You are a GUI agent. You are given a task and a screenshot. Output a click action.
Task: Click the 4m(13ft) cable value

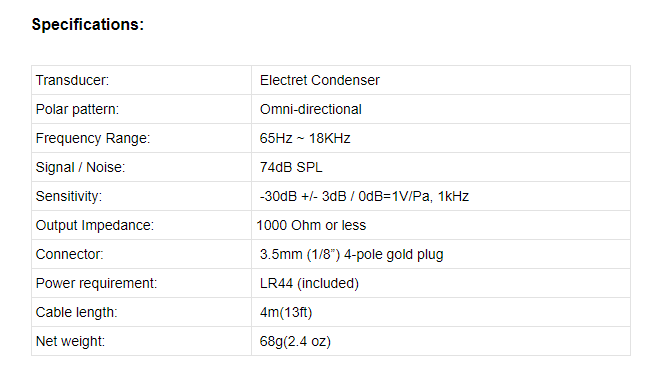click(x=286, y=312)
